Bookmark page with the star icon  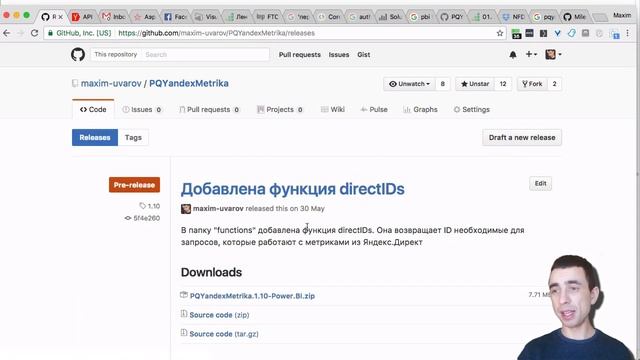click(x=500, y=33)
